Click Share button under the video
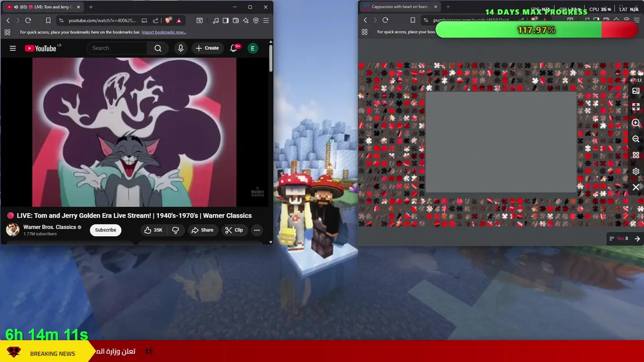Viewport: 644px width, 362px height. point(202,230)
